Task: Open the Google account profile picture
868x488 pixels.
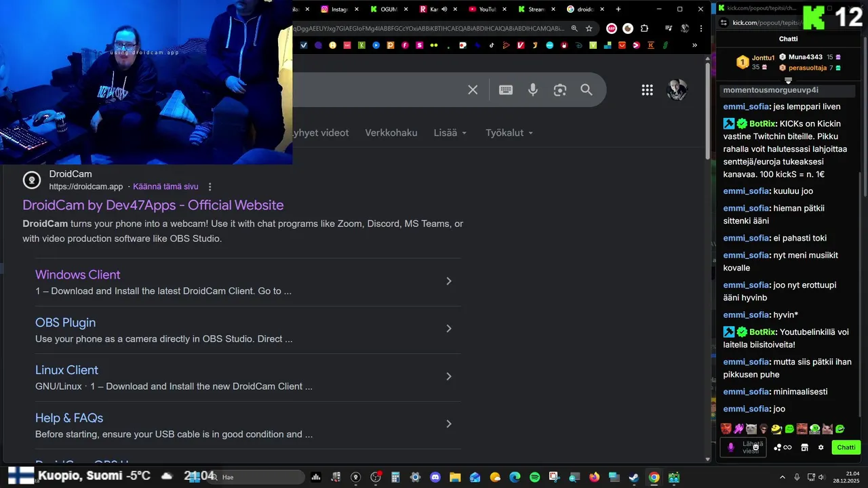Action: (x=677, y=89)
